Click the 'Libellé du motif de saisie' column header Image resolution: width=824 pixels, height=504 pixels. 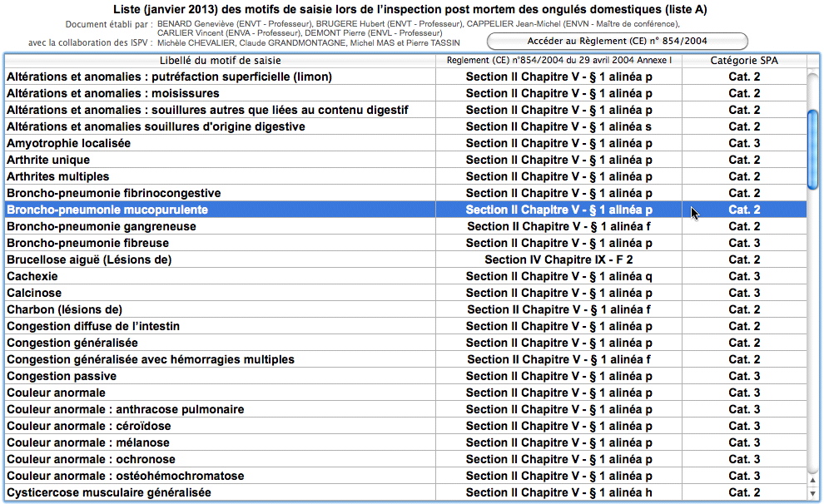click(x=220, y=61)
